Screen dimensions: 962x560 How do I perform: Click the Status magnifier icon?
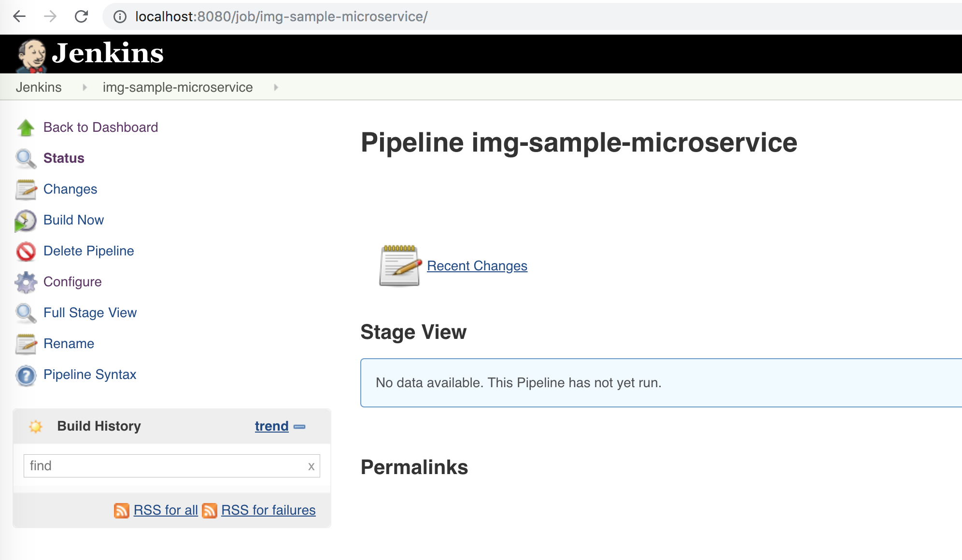(26, 159)
